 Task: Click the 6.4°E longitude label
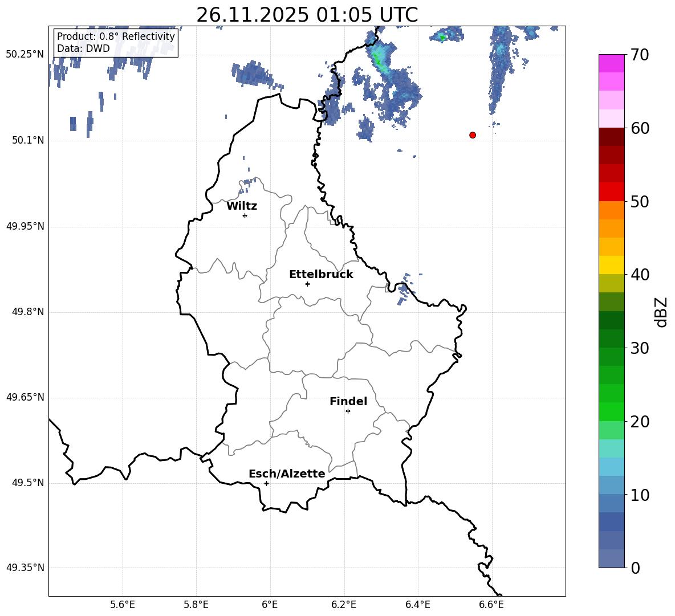(417, 605)
